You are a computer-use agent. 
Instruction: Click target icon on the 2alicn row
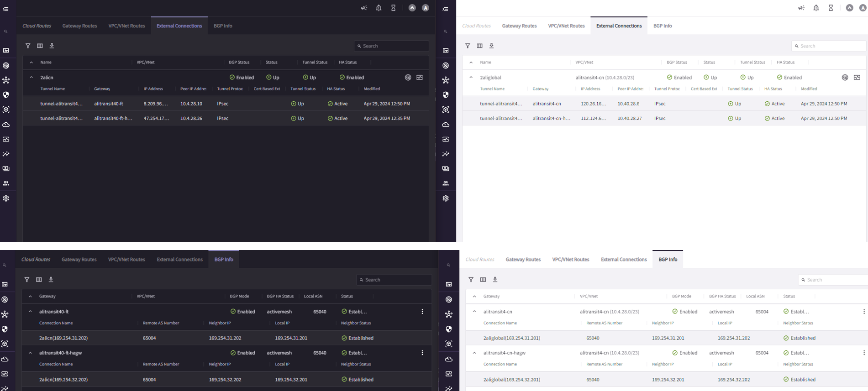[x=408, y=78]
